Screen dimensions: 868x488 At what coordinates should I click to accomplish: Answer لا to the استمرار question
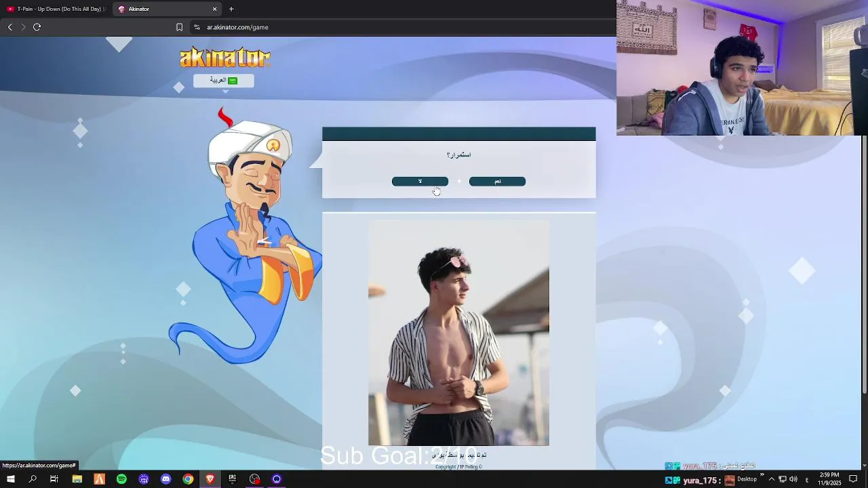click(420, 181)
